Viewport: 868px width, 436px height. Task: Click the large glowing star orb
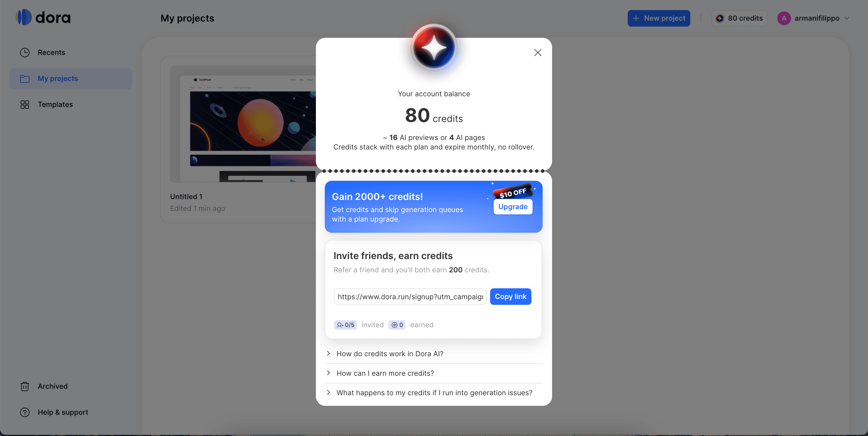tap(434, 48)
